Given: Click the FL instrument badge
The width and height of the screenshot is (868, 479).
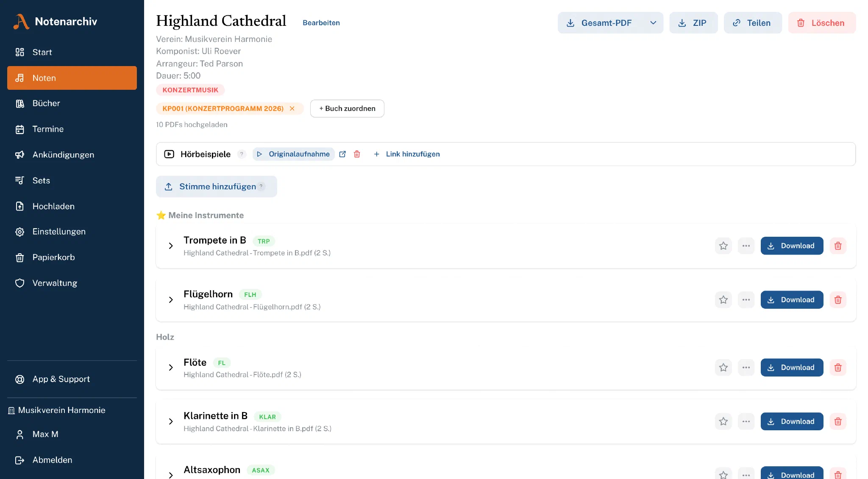Looking at the screenshot, I should [x=222, y=363].
